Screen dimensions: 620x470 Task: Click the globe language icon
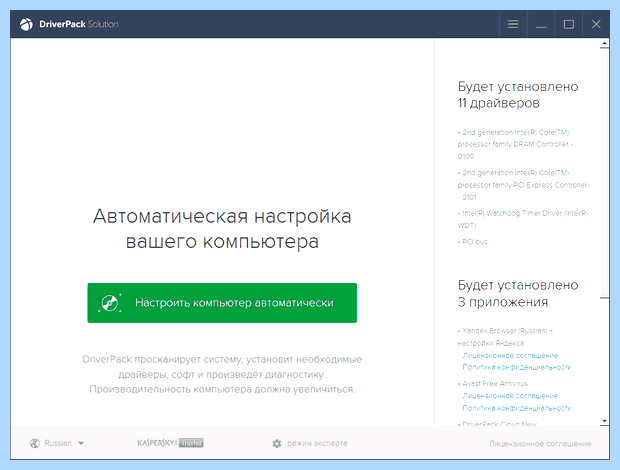coord(35,444)
